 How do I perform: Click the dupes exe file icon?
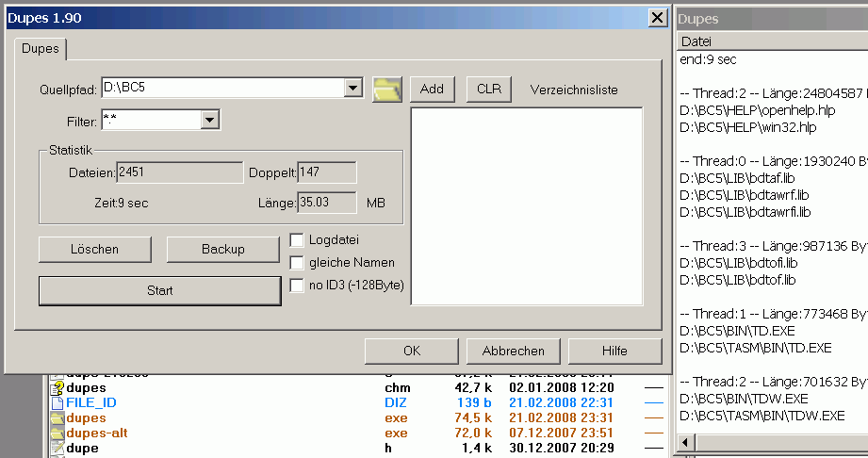pos(57,417)
